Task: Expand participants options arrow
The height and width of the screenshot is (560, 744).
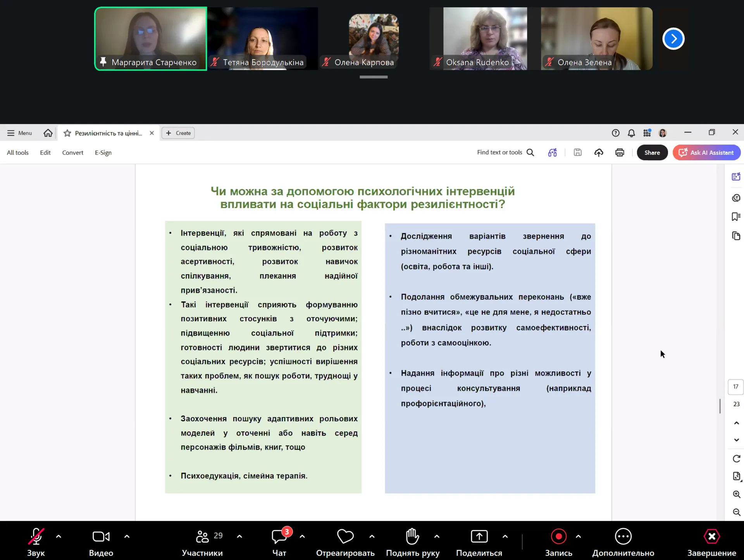Action: click(239, 536)
